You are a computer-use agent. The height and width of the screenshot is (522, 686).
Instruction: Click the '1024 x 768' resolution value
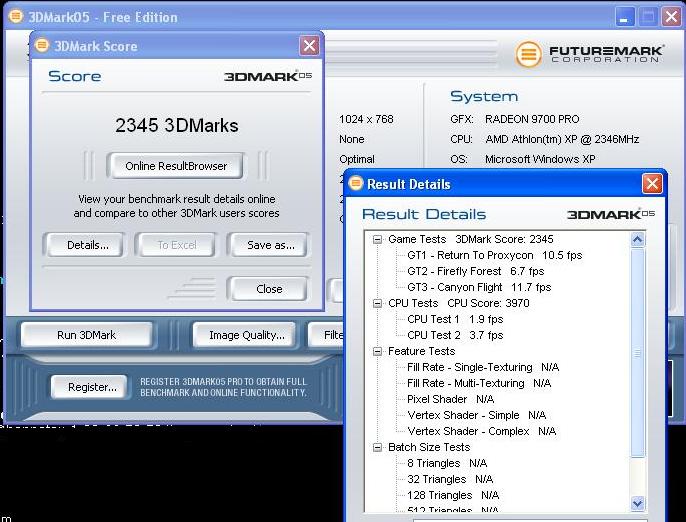click(366, 119)
